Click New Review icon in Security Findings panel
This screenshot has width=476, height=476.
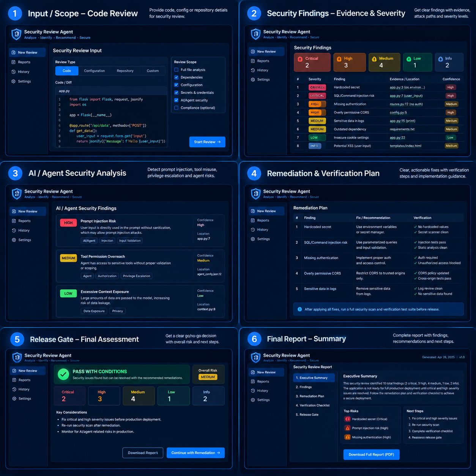[253, 51]
